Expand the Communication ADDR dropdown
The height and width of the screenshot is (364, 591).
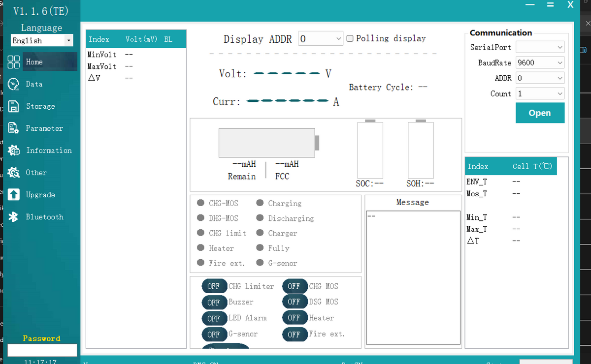coord(540,78)
